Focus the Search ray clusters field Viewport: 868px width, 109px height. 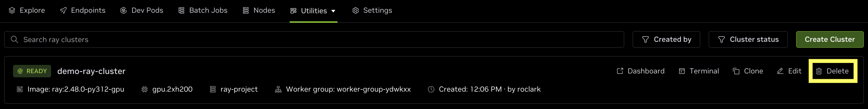tap(314, 40)
